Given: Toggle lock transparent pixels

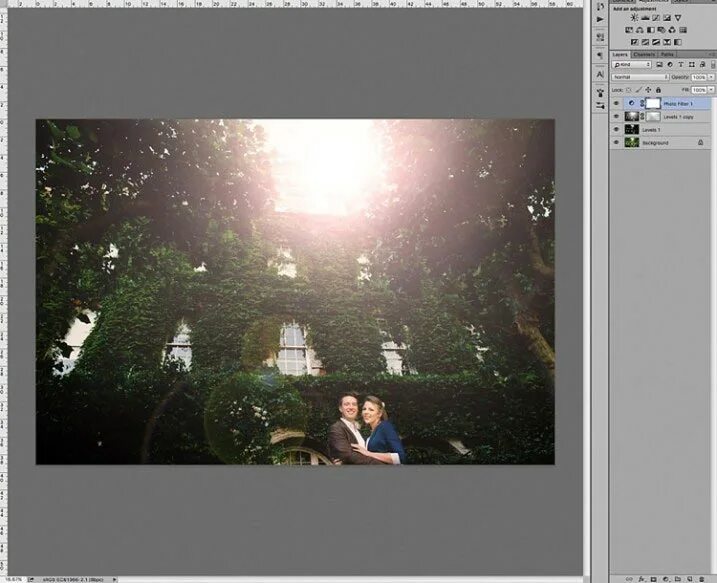Looking at the screenshot, I should [628, 90].
